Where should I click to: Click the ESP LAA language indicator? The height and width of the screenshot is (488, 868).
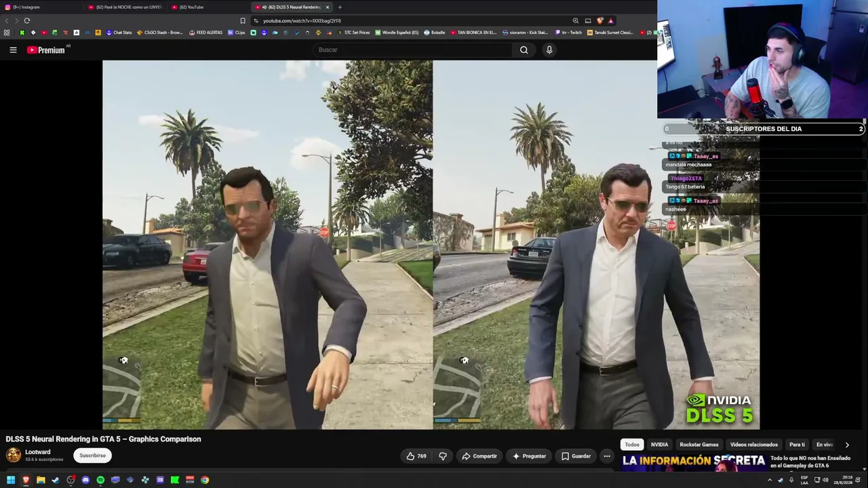[804, 480]
